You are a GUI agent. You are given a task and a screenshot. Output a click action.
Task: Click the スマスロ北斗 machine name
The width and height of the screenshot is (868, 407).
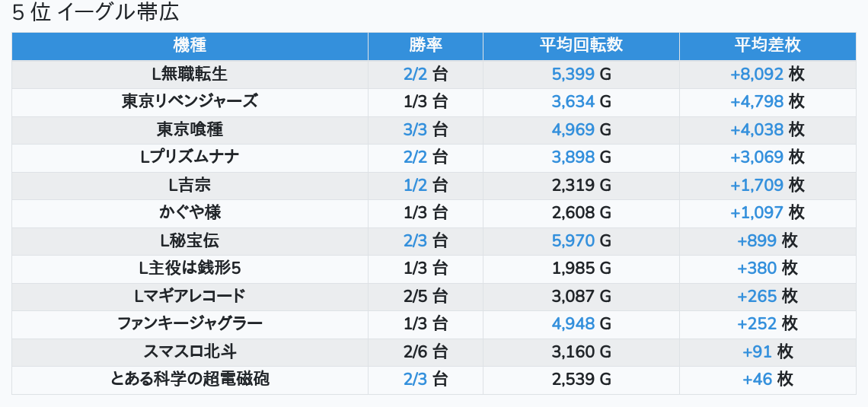[190, 351]
